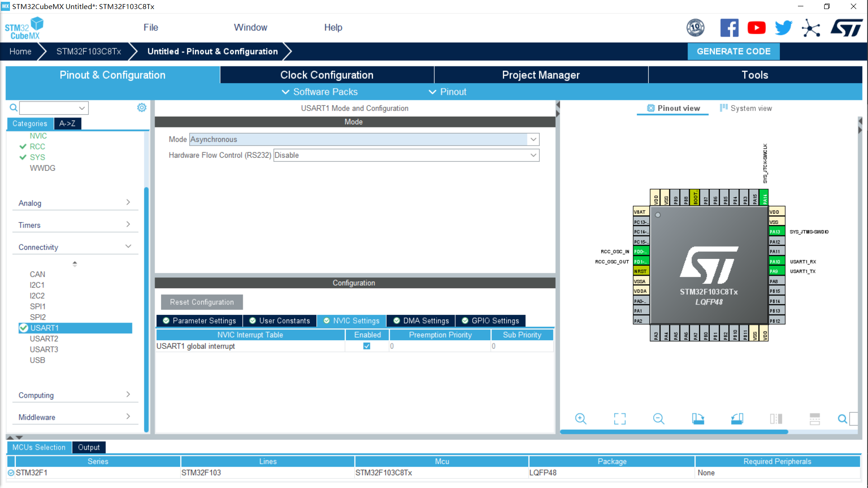Viewport: 868px width, 488px height.
Task: Toggle the top-bottom split layout icon
Action: click(x=815, y=419)
